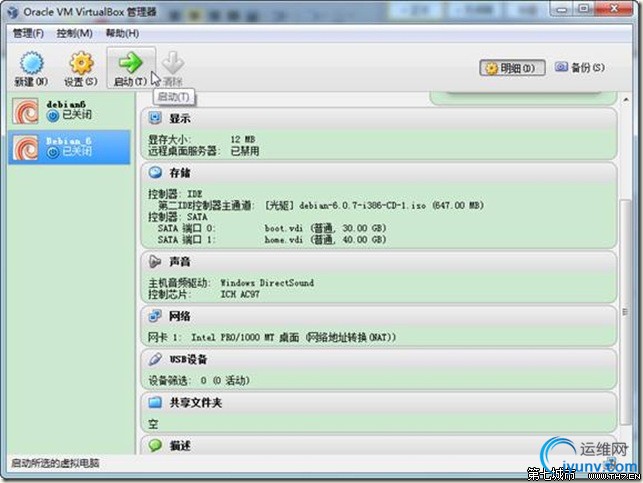Click the boot.vdi SATA port 0 entry
Viewport: 643px width, 483px height.
326,228
